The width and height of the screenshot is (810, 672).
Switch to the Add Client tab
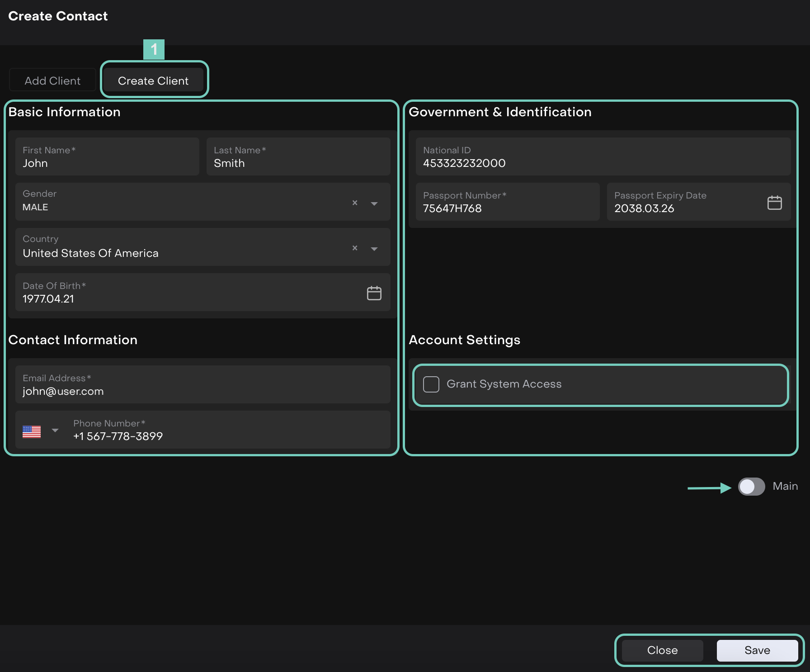click(x=52, y=80)
